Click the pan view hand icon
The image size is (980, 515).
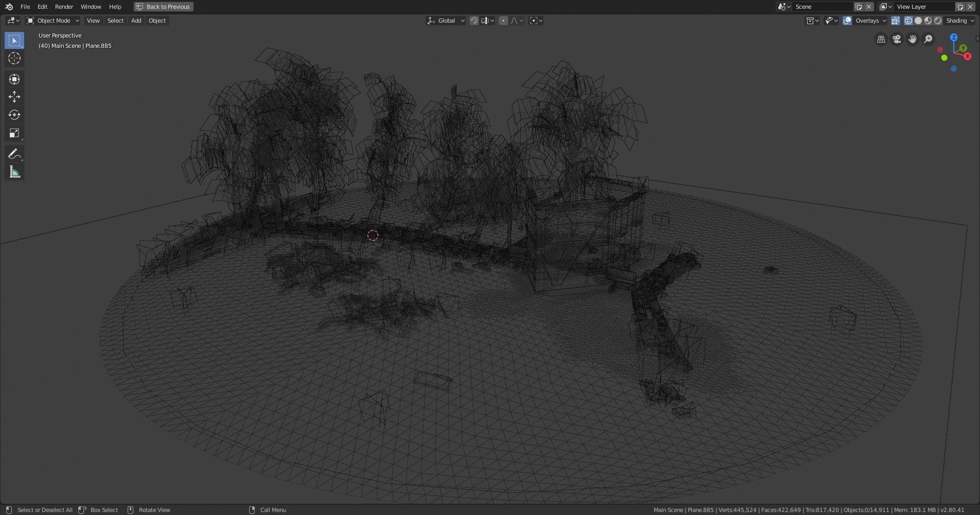(913, 40)
